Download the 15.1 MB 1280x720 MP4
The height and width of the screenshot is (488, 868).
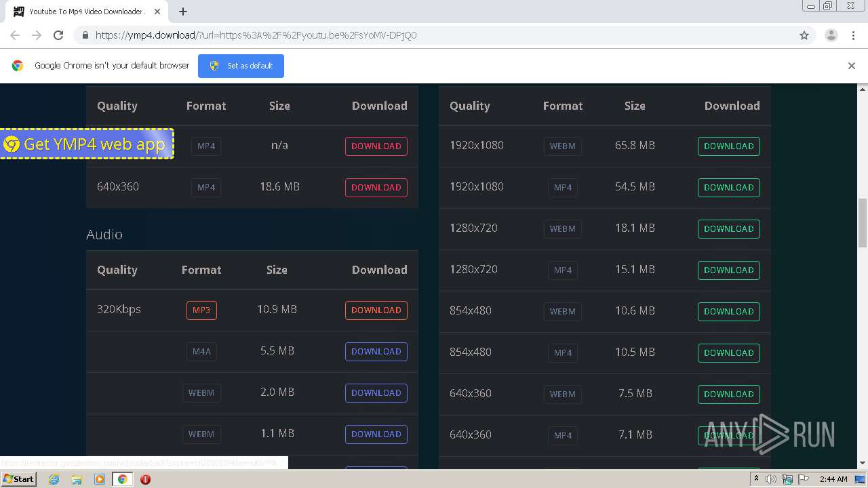(729, 270)
